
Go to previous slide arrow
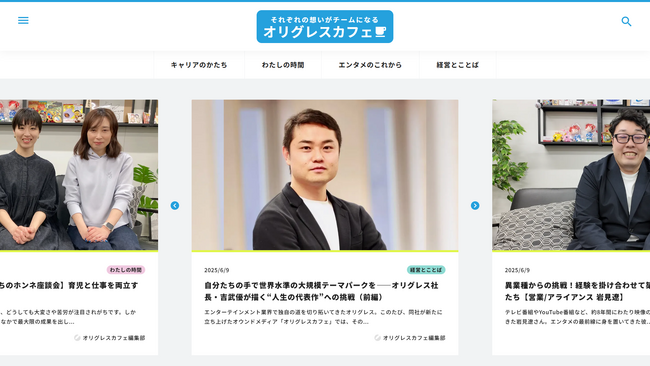click(x=175, y=206)
